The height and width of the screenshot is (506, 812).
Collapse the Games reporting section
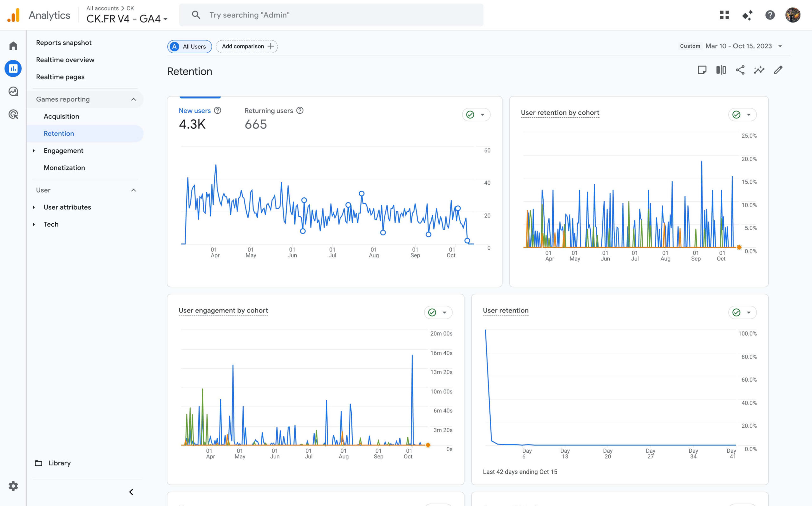point(134,99)
